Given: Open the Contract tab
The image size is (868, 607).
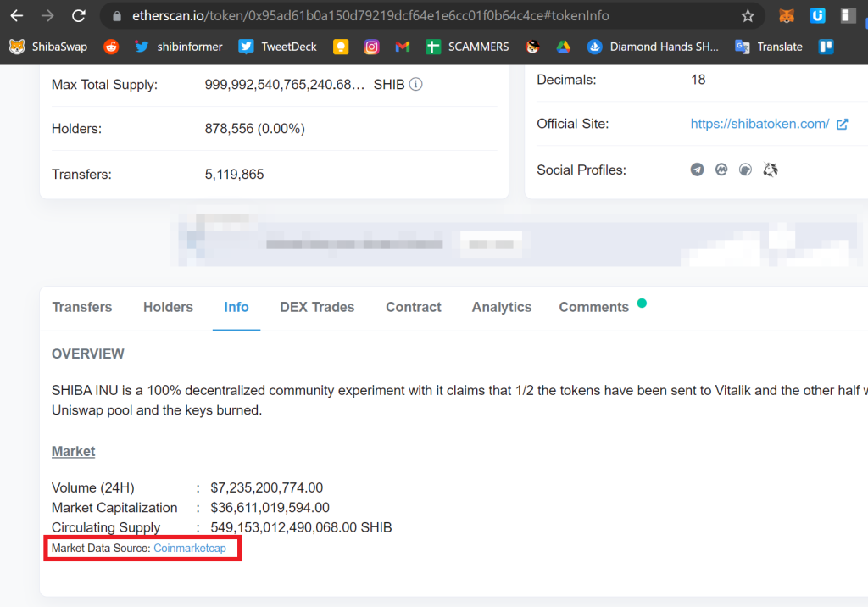Looking at the screenshot, I should coord(414,307).
